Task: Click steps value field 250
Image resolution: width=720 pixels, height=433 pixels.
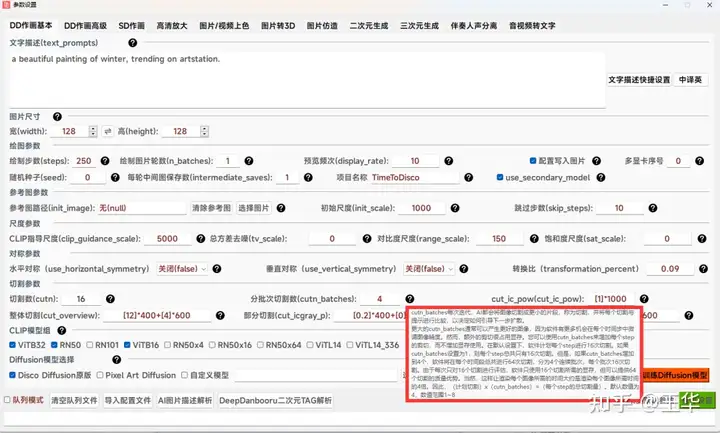Action: pyautogui.click(x=84, y=161)
